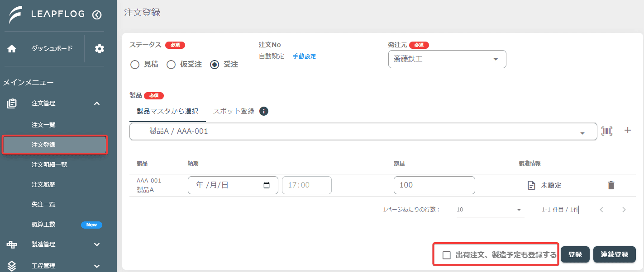Image resolution: width=644 pixels, height=272 pixels.
Task: Select the 見積 status radio button
Action: coord(134,65)
